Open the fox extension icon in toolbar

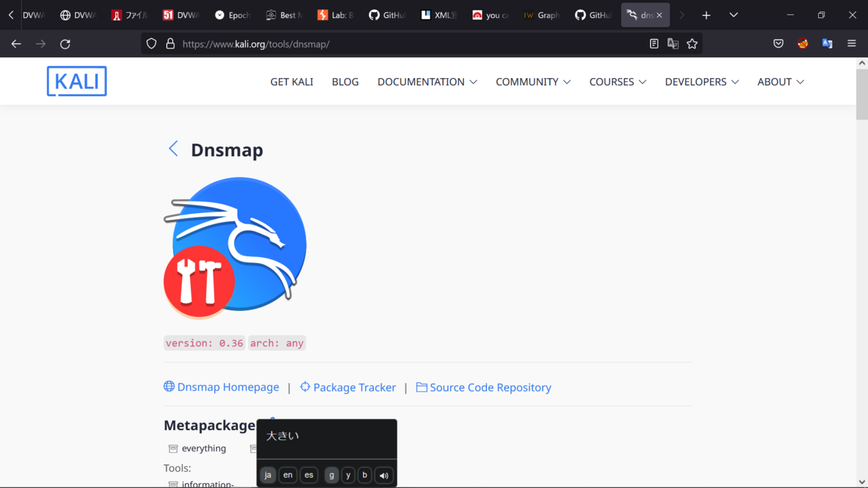803,44
